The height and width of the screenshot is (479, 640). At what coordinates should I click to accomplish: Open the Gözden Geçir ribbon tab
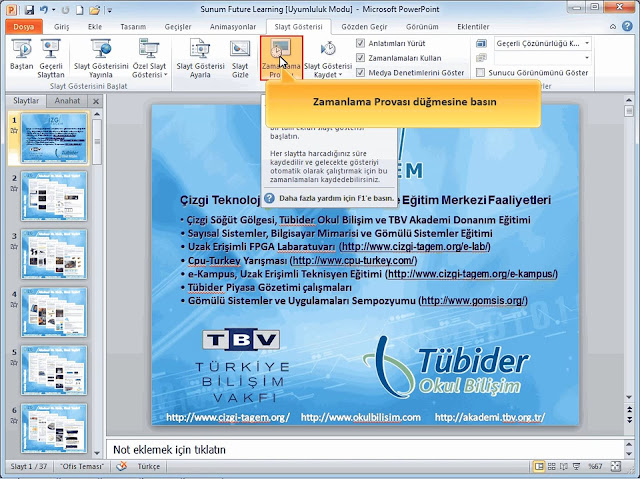[364, 27]
